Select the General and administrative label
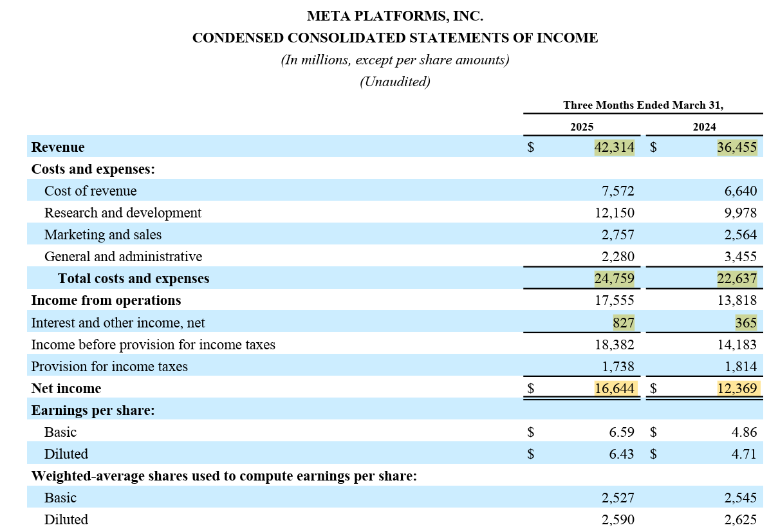Viewport: 769px width, 532px height. 123,257
